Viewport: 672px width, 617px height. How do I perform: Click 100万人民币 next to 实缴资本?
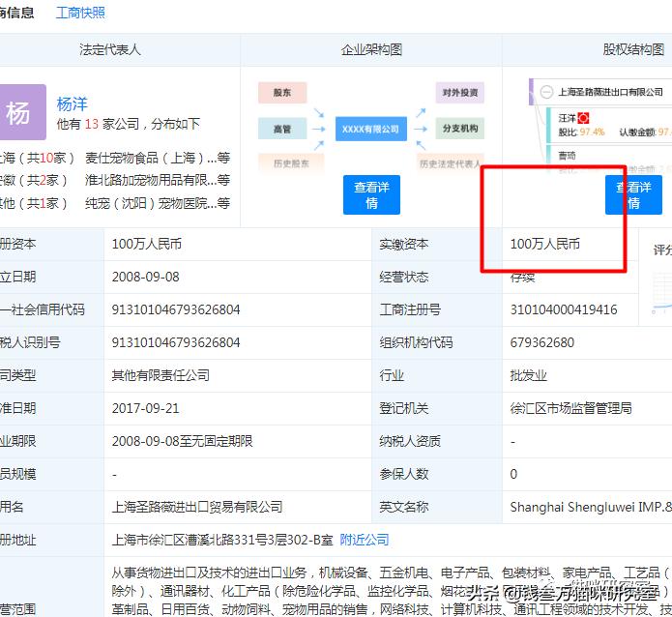tap(544, 244)
